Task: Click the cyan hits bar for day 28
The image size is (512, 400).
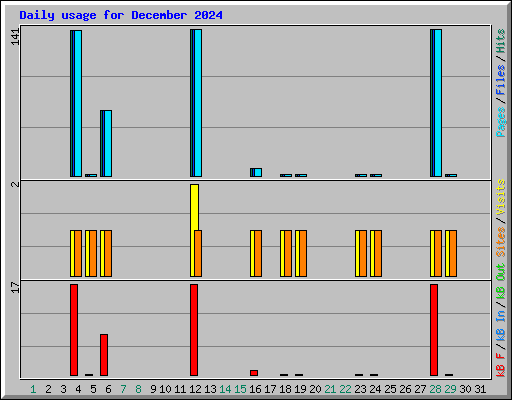Action: (x=438, y=103)
